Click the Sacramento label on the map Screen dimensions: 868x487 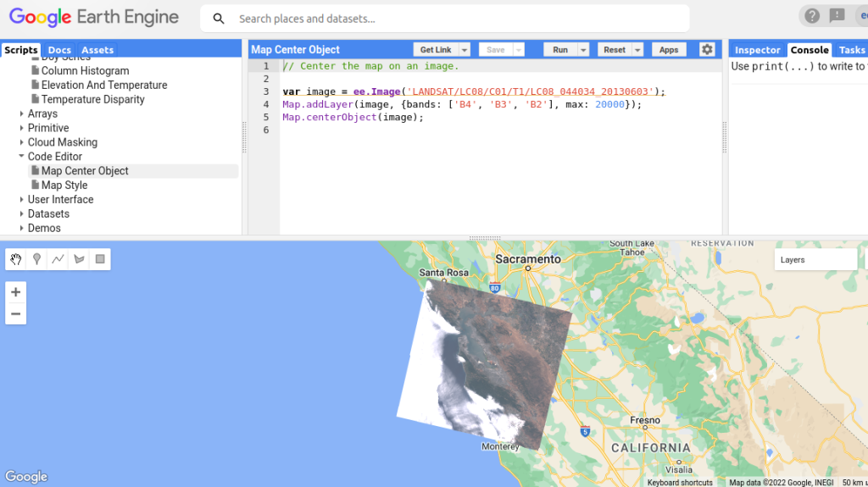[x=528, y=259]
